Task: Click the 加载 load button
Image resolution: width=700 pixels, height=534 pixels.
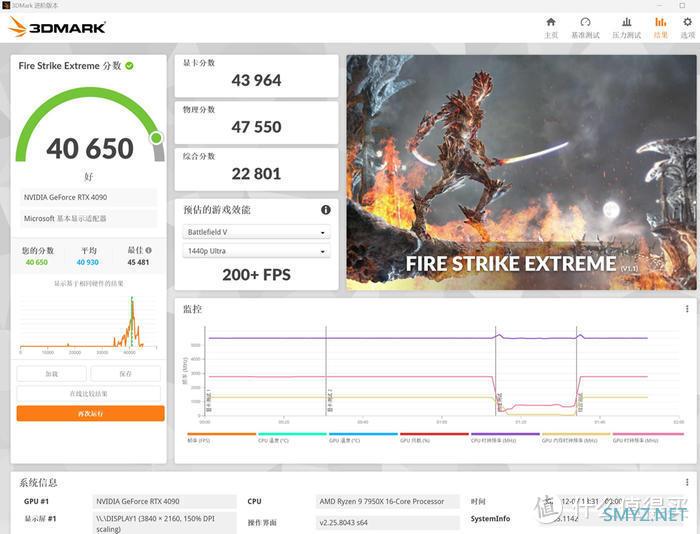Action: tap(52, 374)
